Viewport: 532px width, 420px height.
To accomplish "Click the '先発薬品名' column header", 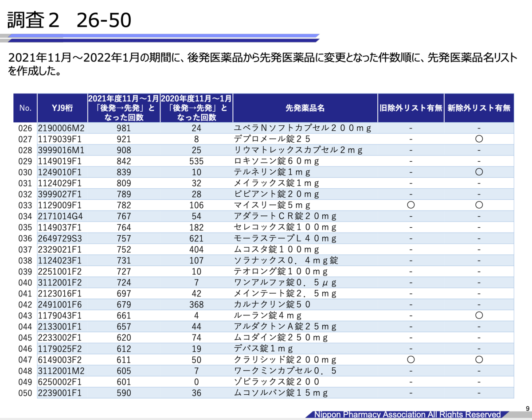I will point(305,108).
